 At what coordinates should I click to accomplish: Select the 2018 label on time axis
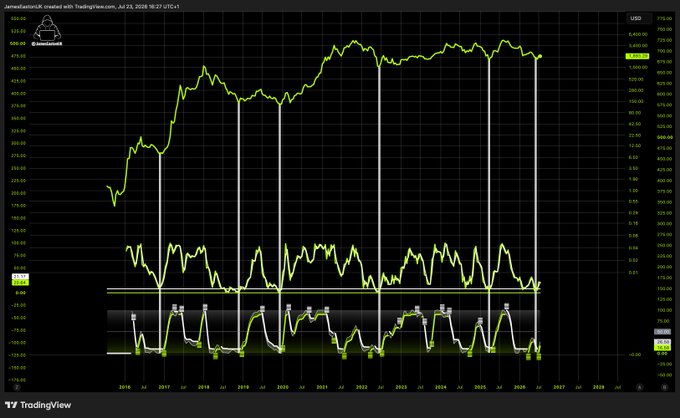[203, 387]
